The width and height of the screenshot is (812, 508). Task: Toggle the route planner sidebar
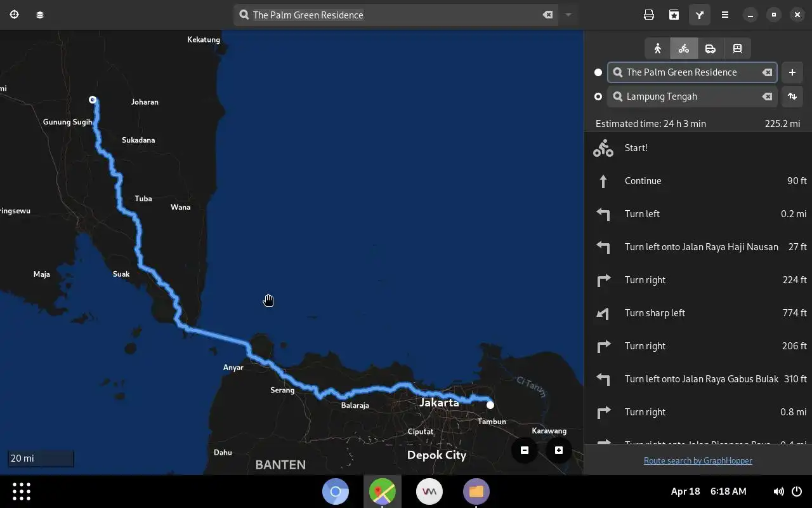coord(700,15)
